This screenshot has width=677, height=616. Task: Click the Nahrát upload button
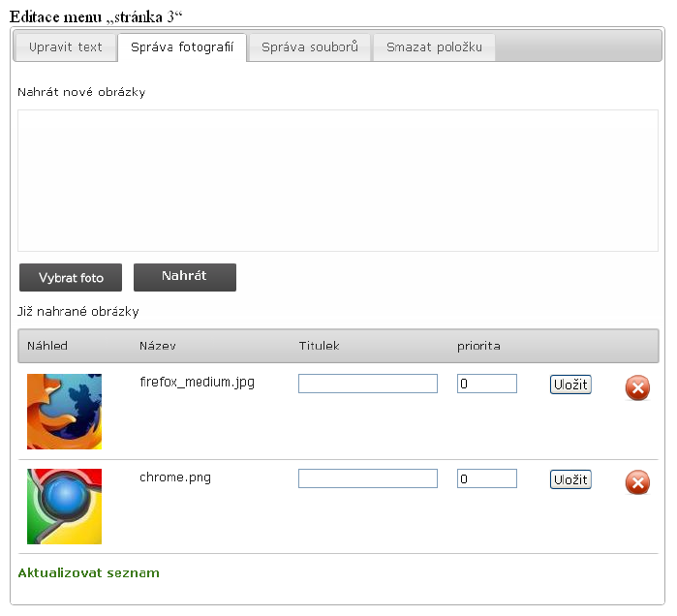pyautogui.click(x=185, y=278)
